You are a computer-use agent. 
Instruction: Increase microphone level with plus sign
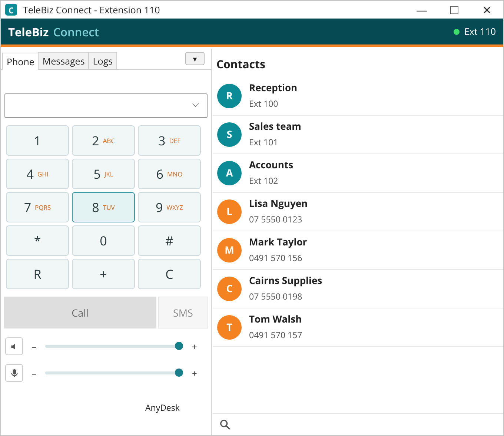point(194,374)
